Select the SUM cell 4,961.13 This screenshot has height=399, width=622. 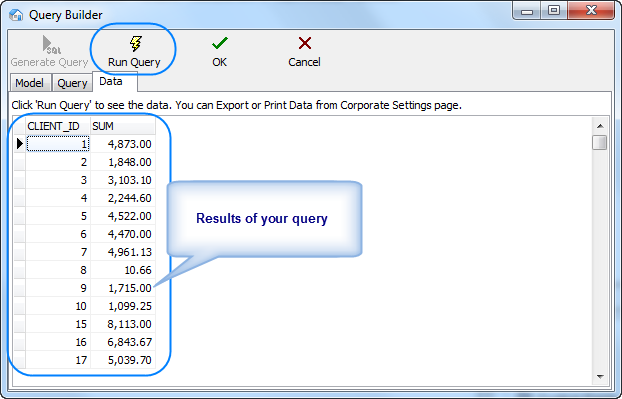[123, 252]
